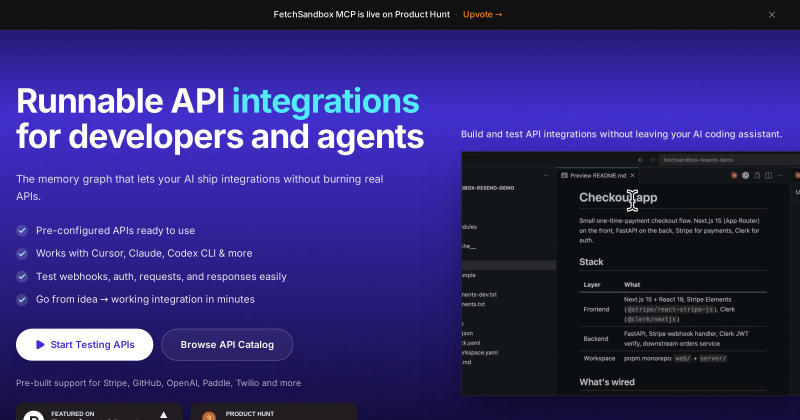Click the "What's wired" heading in demo
This screenshot has height=420, width=800.
pyautogui.click(x=607, y=382)
